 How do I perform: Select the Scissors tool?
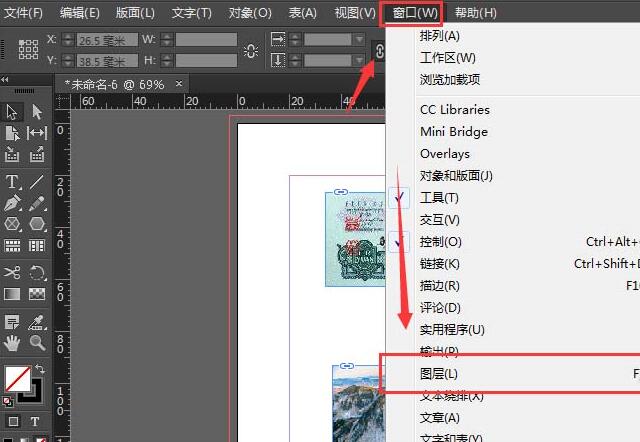coord(12,272)
